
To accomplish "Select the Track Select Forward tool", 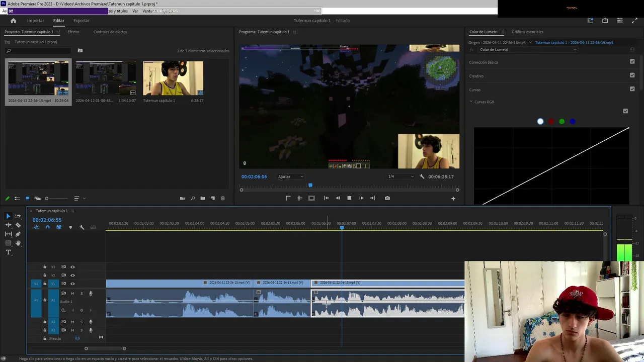I will [x=18, y=216].
